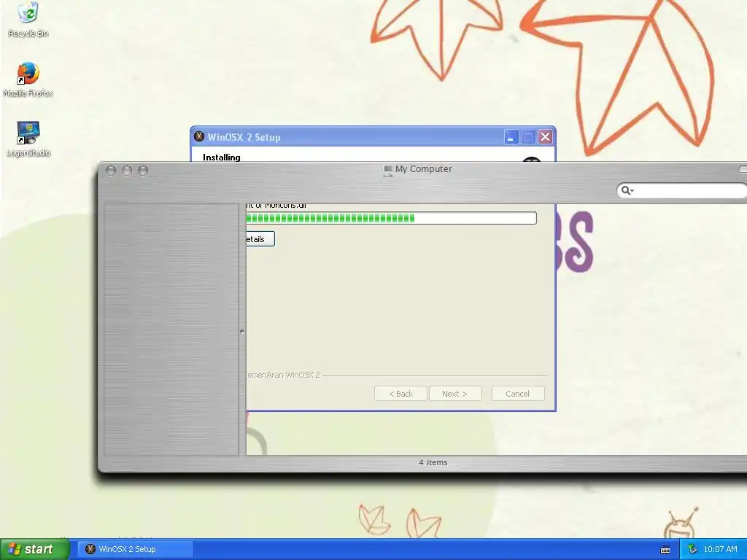Click the installation progress bar
747x560 pixels.
(391, 218)
